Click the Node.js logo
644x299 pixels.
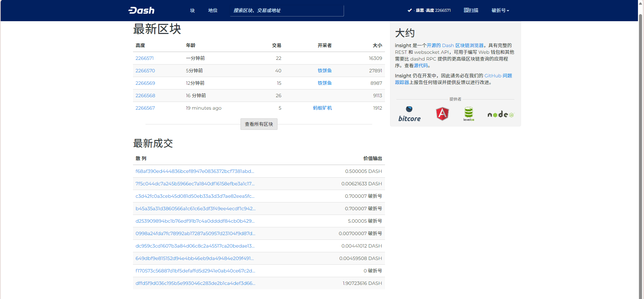pyautogui.click(x=501, y=114)
